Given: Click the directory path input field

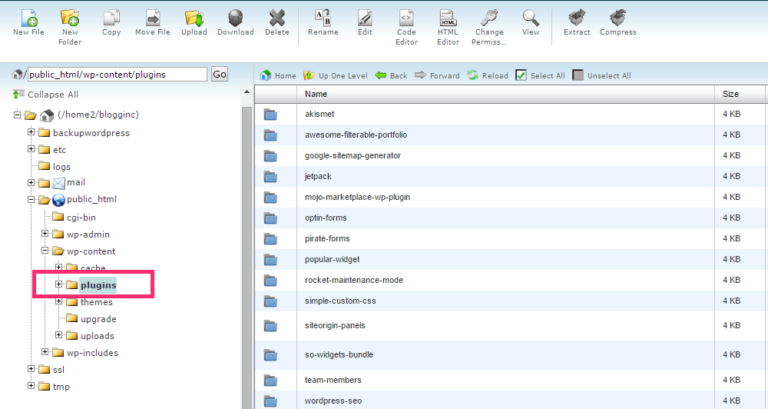Looking at the screenshot, I should [x=117, y=74].
